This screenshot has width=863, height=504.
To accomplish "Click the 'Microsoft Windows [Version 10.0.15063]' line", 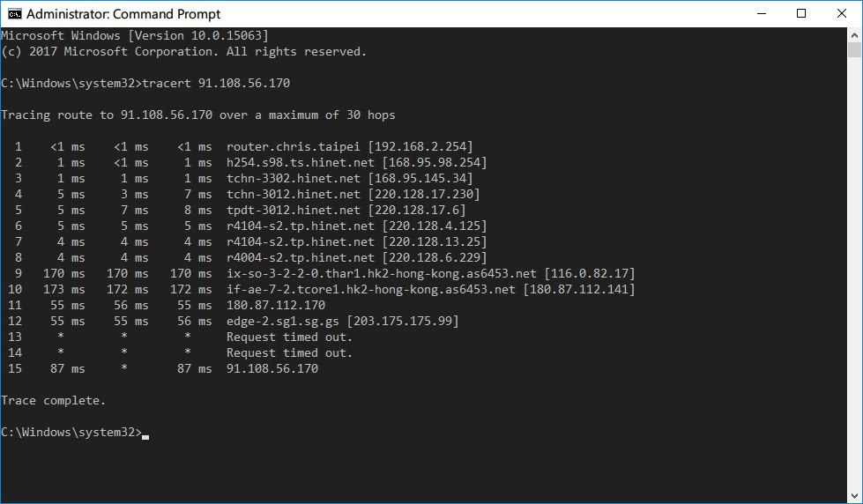I will click(135, 35).
